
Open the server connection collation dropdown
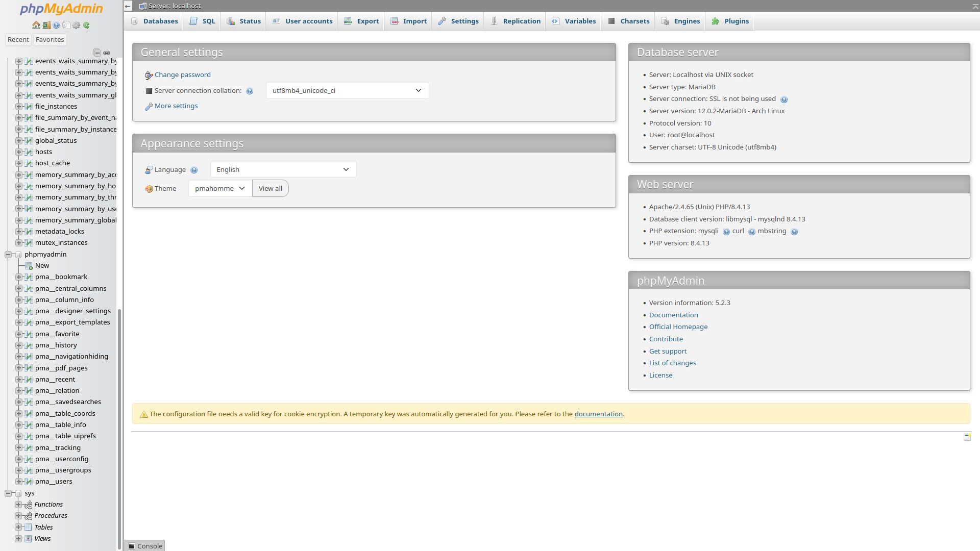click(x=347, y=90)
